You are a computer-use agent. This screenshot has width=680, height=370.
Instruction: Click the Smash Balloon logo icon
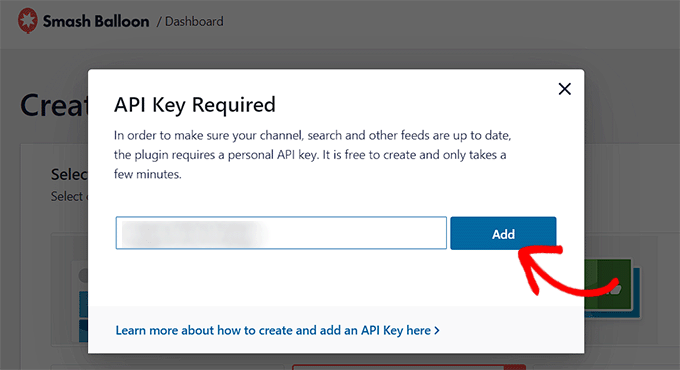(28, 20)
